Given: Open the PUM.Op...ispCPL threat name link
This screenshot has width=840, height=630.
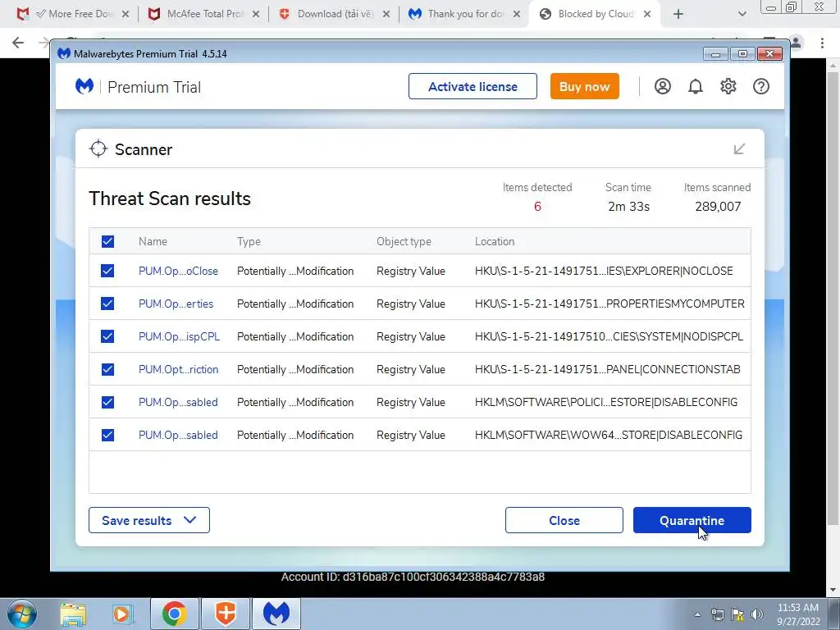Looking at the screenshot, I should (x=179, y=336).
